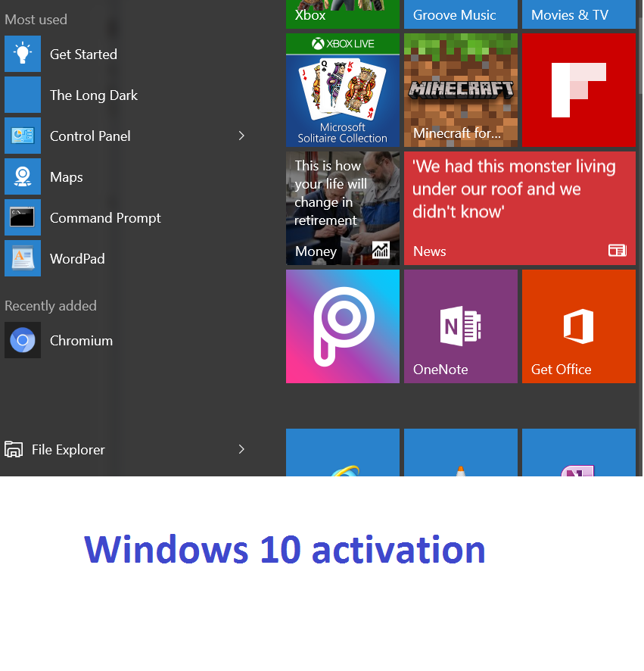Click the File Explorer folder icon
This screenshot has height=671, width=644.
point(14,449)
